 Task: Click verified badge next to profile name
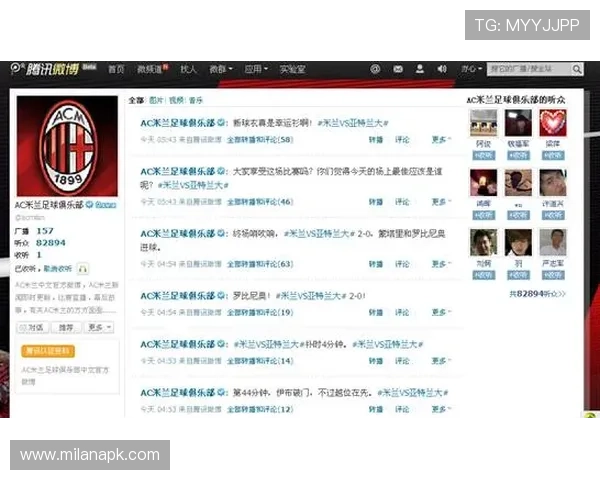[x=89, y=205]
